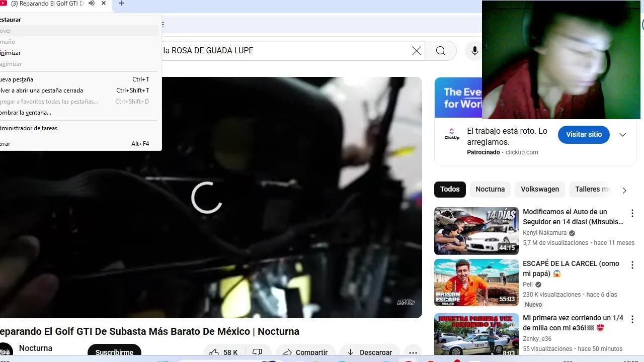Select Nueva pestaña in the context menu

[x=79, y=79]
